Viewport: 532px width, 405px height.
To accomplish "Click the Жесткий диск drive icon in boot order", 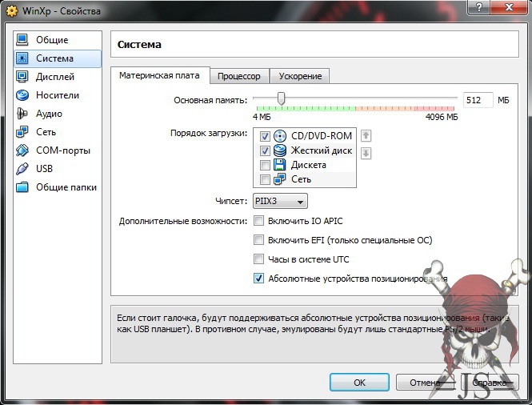I will 280,150.
